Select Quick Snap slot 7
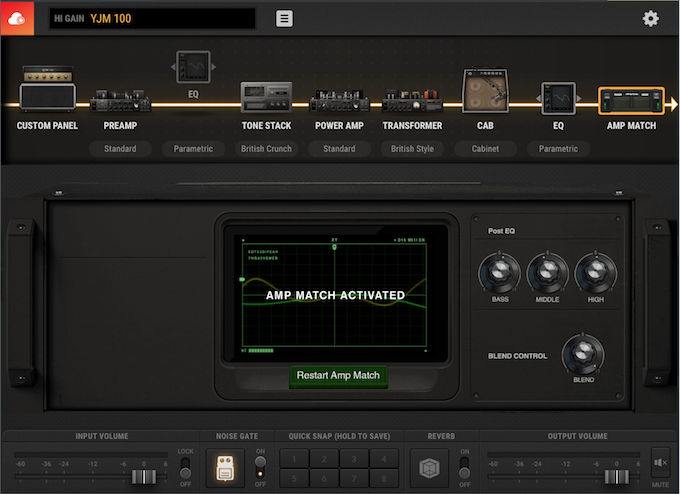Screen dimensions: 680x494 pos(354,478)
